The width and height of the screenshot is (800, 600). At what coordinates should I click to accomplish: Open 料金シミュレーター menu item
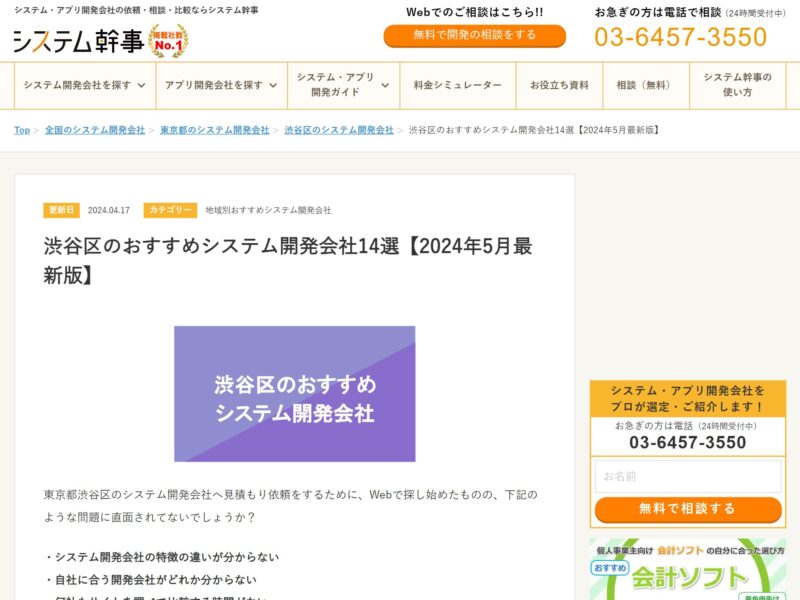click(458, 85)
